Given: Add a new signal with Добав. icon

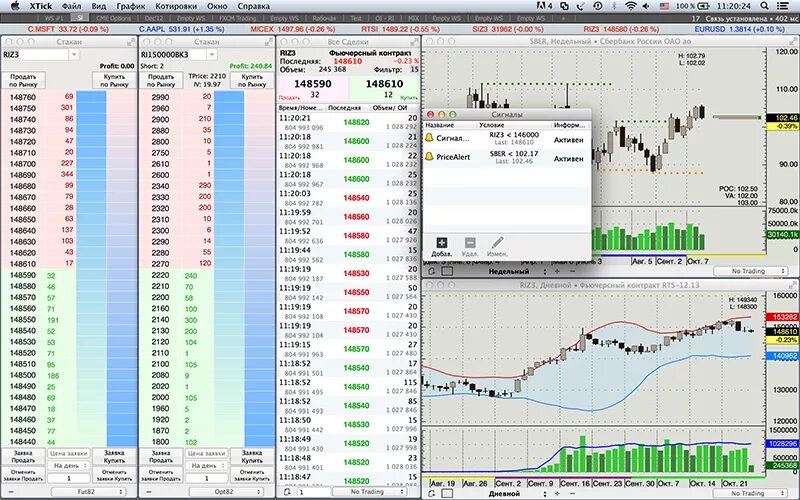Looking at the screenshot, I should click(442, 243).
